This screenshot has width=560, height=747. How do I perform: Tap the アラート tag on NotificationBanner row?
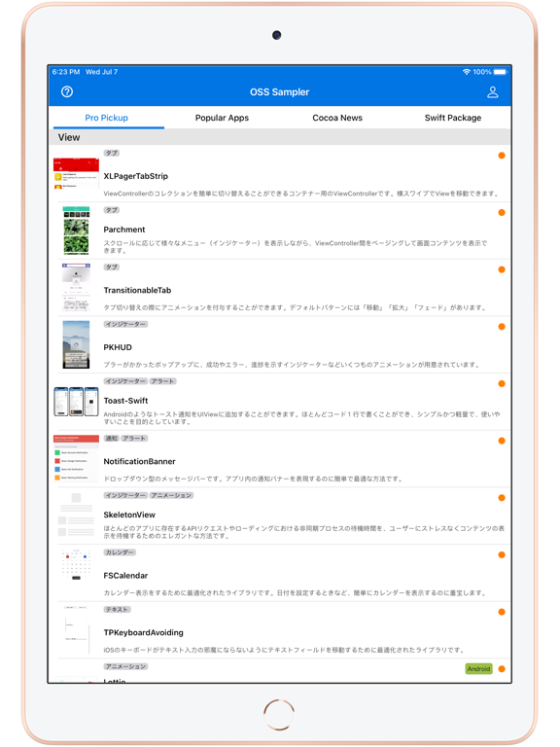tap(134, 439)
